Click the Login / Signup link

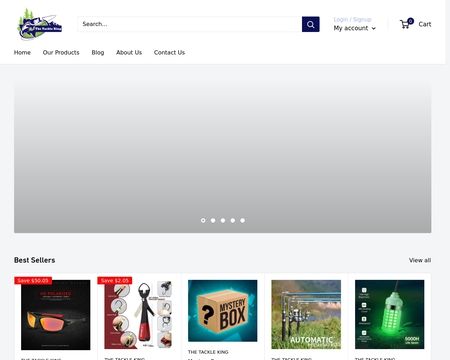click(352, 19)
